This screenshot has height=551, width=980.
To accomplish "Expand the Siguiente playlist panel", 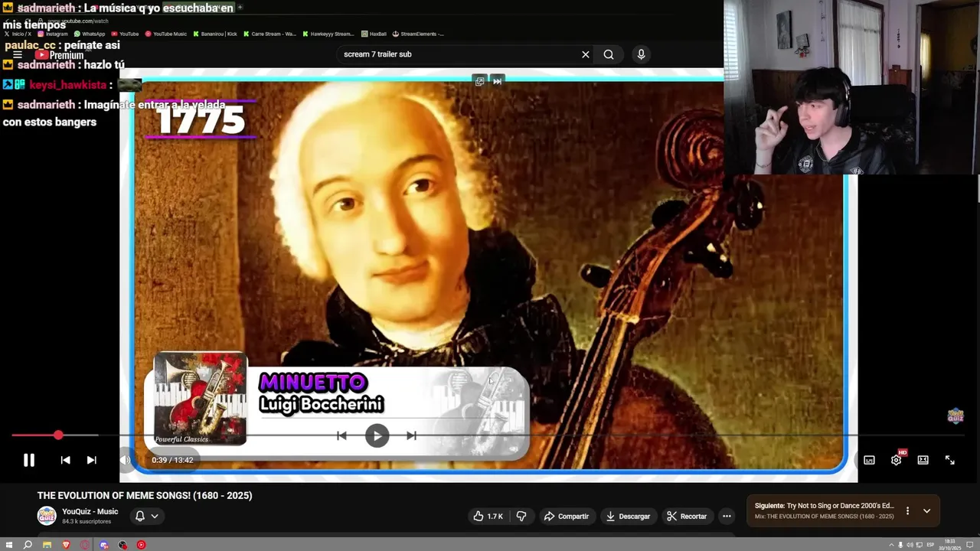I will pyautogui.click(x=926, y=510).
